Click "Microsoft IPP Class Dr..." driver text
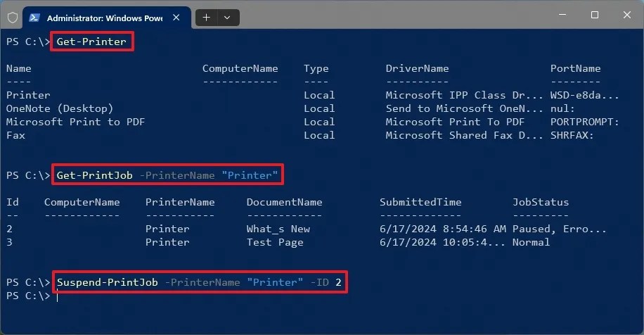 [x=464, y=95]
